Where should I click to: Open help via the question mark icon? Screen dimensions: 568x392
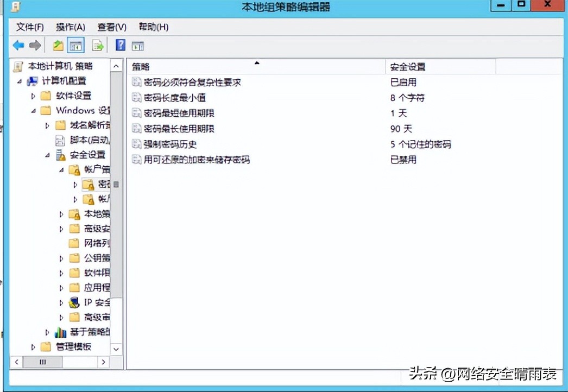120,45
